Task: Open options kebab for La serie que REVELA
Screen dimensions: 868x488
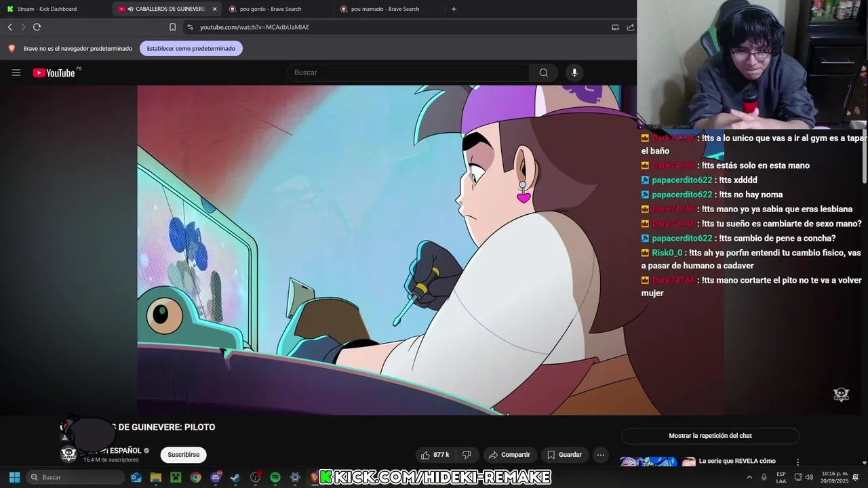Action: pyautogui.click(x=797, y=462)
